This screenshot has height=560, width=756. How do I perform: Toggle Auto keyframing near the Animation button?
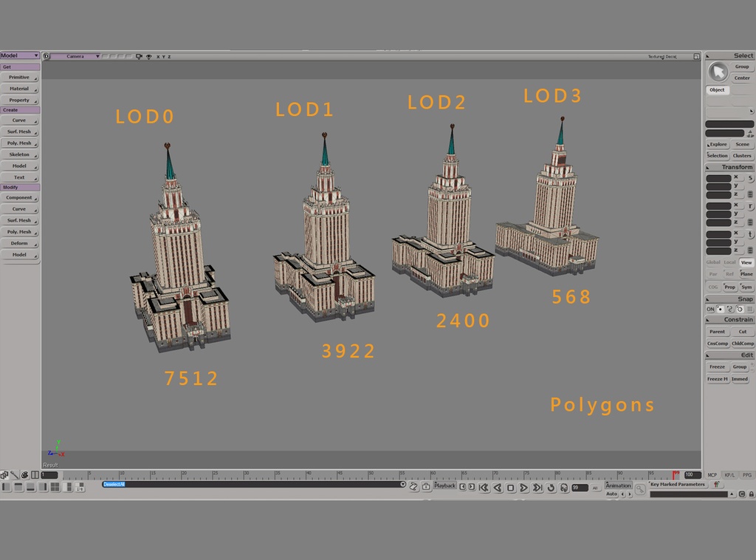pos(611,492)
